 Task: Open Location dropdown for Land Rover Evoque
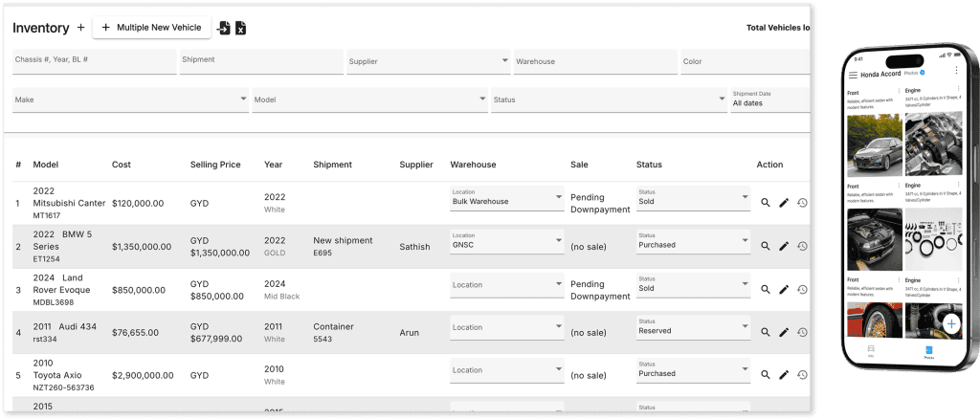click(x=507, y=285)
